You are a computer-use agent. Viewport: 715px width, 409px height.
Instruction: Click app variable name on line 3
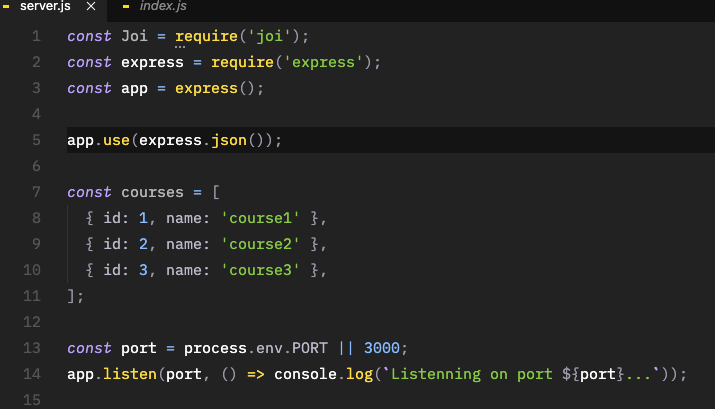coord(135,88)
